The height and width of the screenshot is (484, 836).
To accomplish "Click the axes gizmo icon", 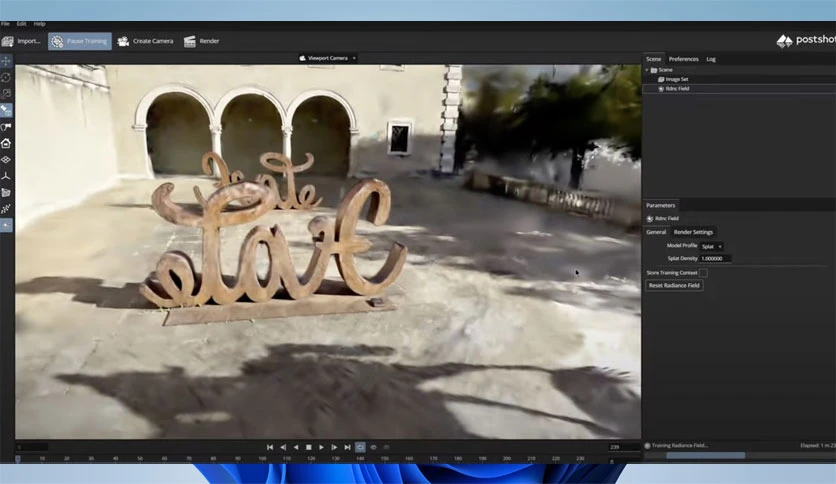I will pos(6,176).
